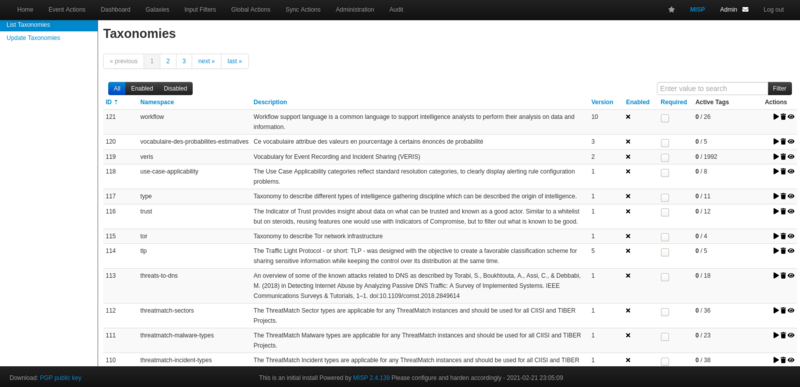View the trust taxonomy via eye icon
The image size is (800, 387).
pos(791,211)
